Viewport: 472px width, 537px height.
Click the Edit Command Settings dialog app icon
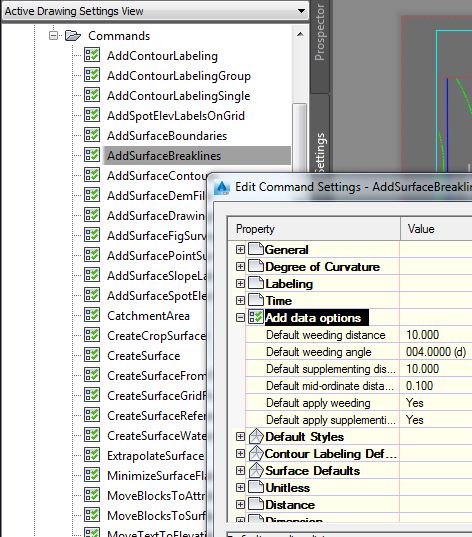(x=222, y=187)
